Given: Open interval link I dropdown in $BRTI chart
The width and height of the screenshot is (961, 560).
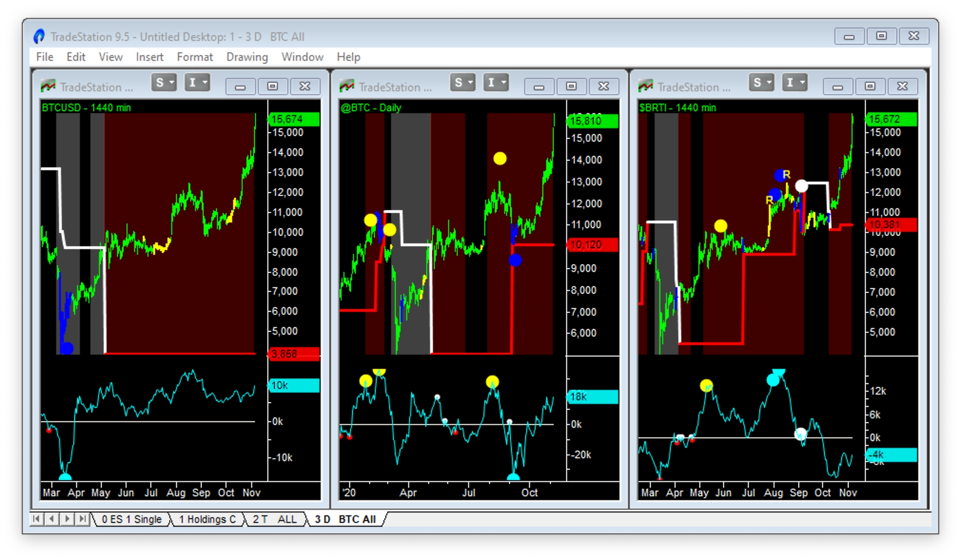Looking at the screenshot, I should pyautogui.click(x=794, y=83).
